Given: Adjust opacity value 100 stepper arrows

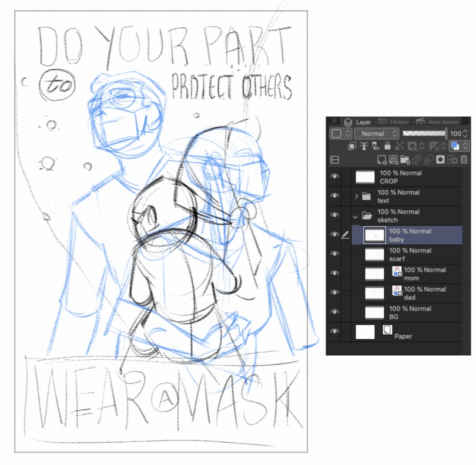Looking at the screenshot, I should click(465, 134).
